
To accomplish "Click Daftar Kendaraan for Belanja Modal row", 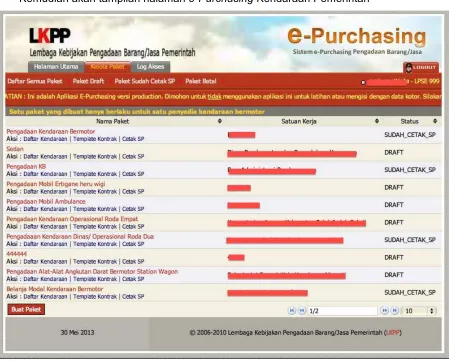I will 45,296.
